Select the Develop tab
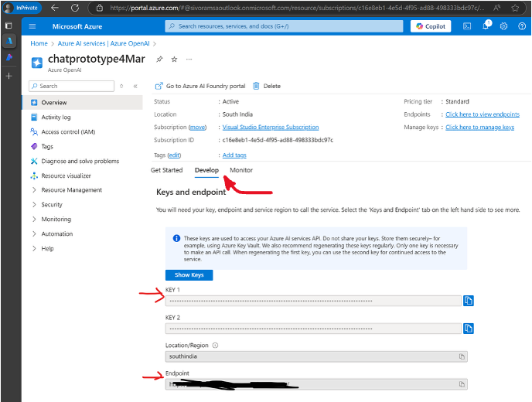This screenshot has width=532, height=402. pos(206,170)
